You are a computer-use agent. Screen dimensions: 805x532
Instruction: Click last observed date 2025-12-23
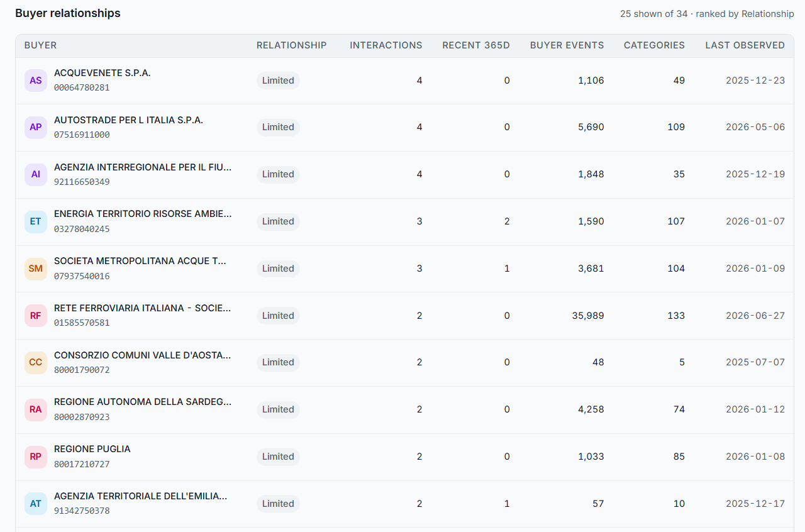point(755,80)
